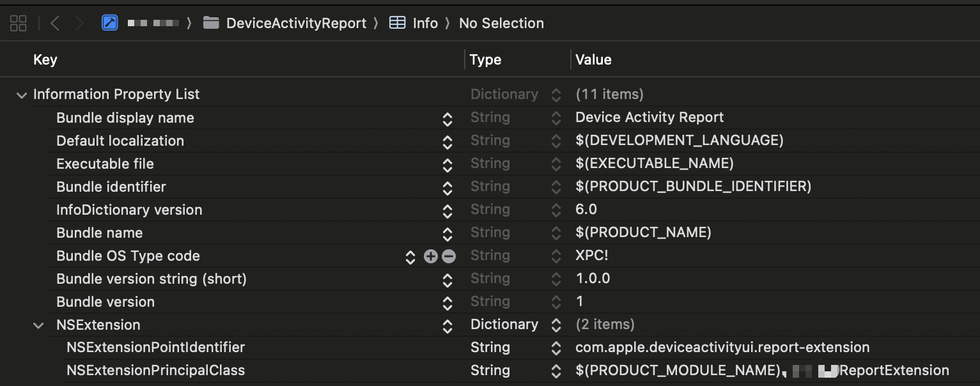This screenshot has width=980, height=386.
Task: Collapse the NSExtension dictionary
Action: [x=38, y=325]
